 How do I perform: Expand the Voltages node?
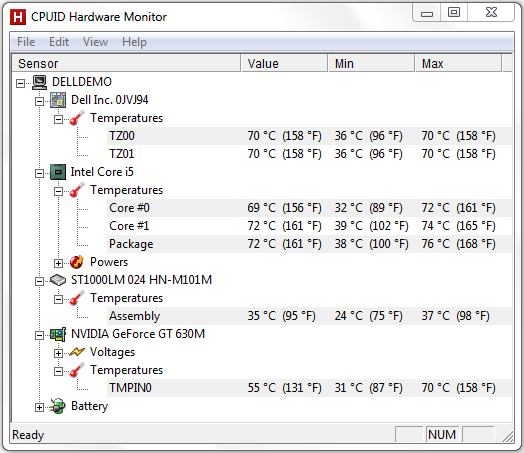pos(58,353)
